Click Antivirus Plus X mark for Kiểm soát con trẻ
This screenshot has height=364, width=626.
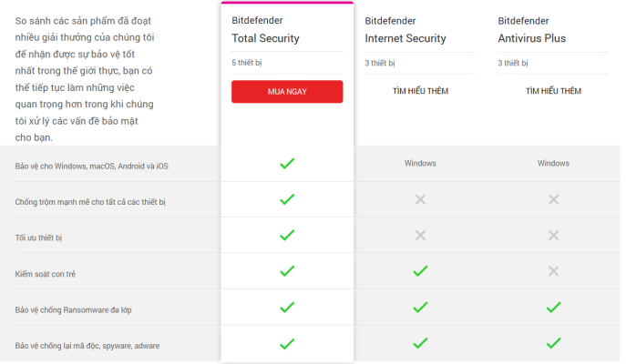pyautogui.click(x=553, y=271)
